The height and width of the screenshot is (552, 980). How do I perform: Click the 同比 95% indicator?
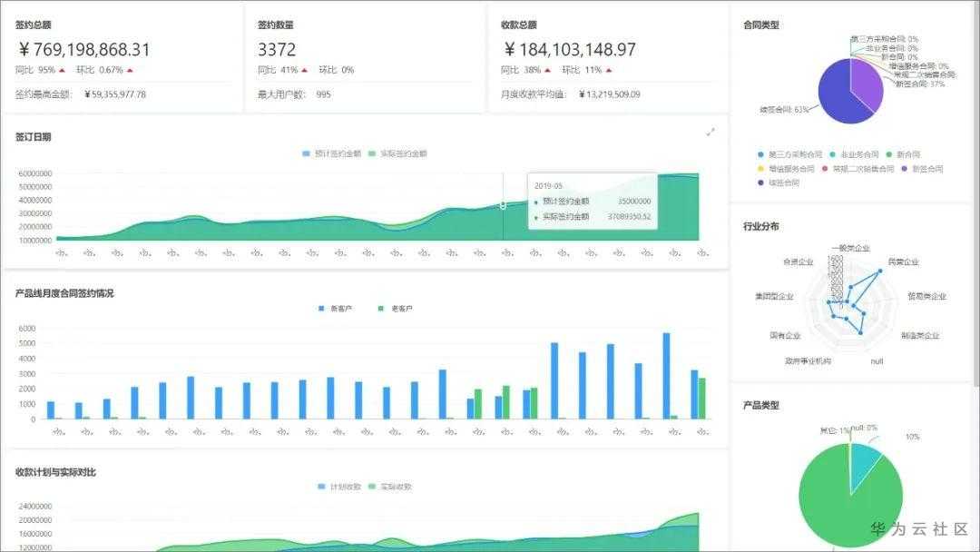41,70
